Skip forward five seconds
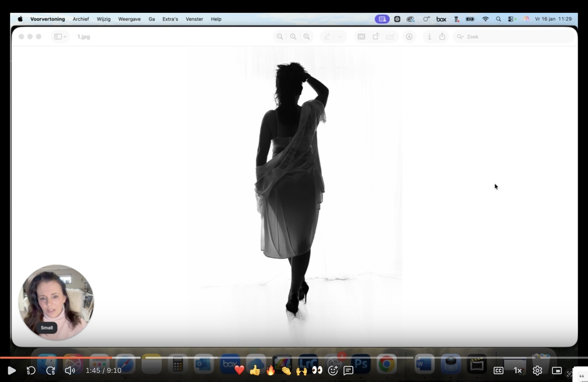Viewport: 588px width, 382px height. click(50, 371)
